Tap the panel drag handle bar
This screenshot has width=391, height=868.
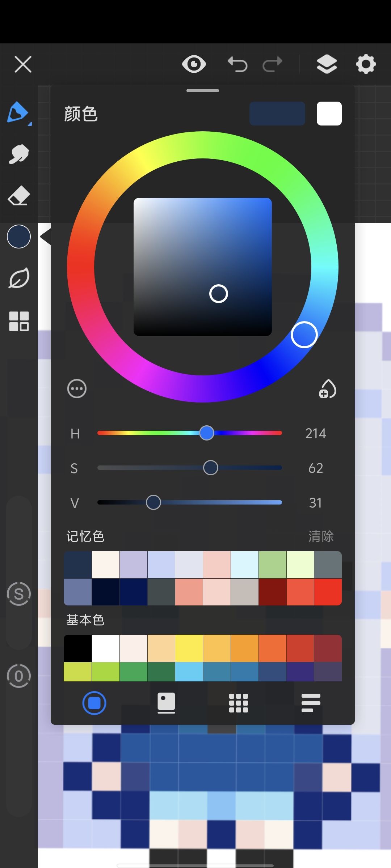pos(203,90)
